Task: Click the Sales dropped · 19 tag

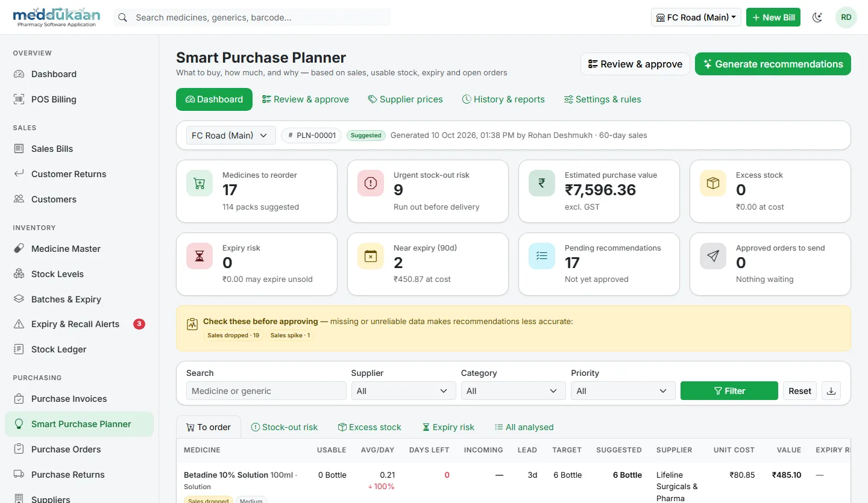Action: (233, 336)
